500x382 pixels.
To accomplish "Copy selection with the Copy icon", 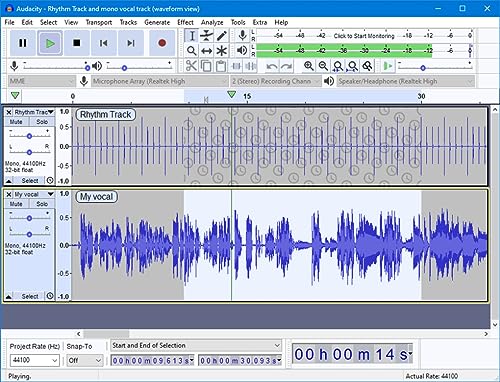I will (x=206, y=66).
